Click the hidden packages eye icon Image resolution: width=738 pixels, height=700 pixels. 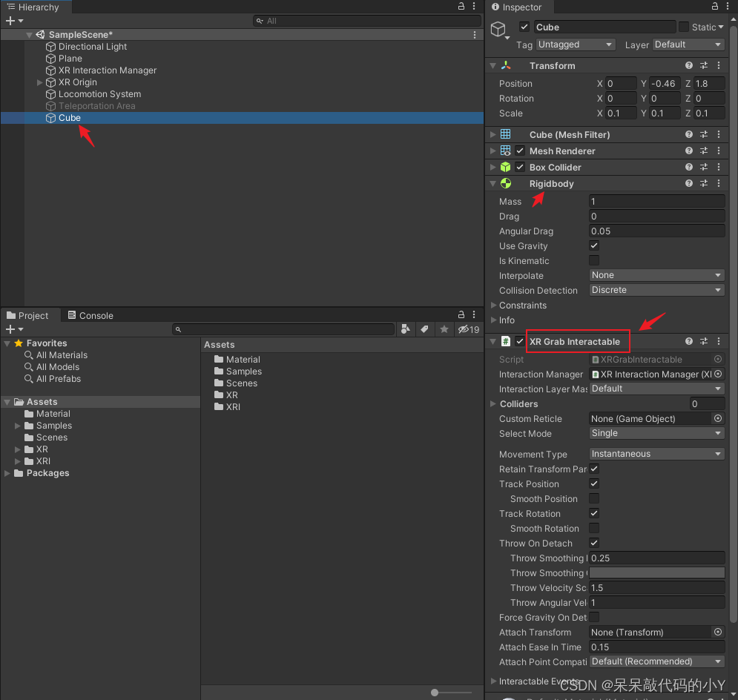coord(469,329)
